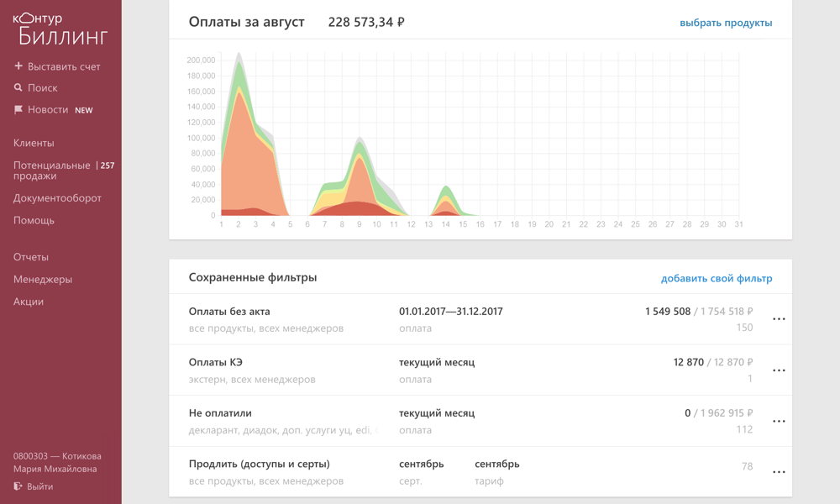Open the Оплаты без акта saved filter
The height and width of the screenshot is (504, 840).
[229, 312]
